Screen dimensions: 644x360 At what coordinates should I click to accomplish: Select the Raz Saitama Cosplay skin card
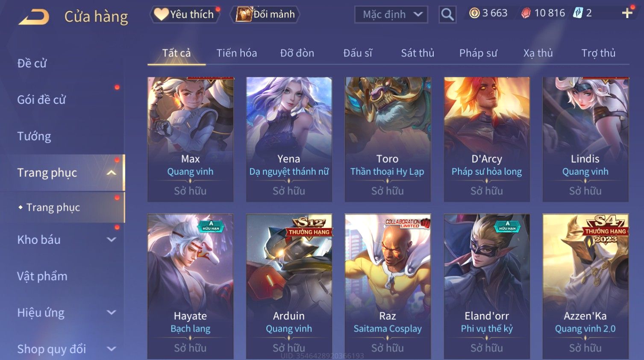[388, 286]
